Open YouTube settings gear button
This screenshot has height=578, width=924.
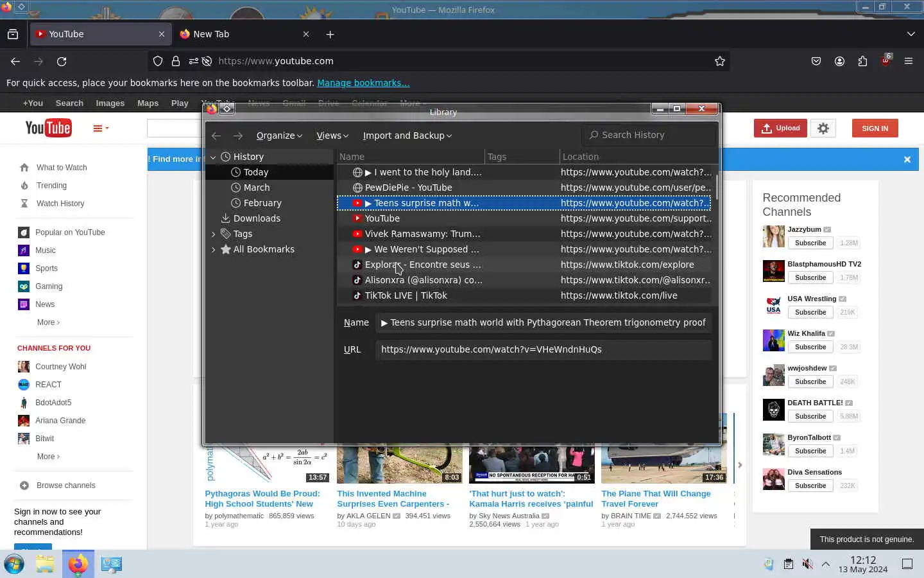(823, 128)
